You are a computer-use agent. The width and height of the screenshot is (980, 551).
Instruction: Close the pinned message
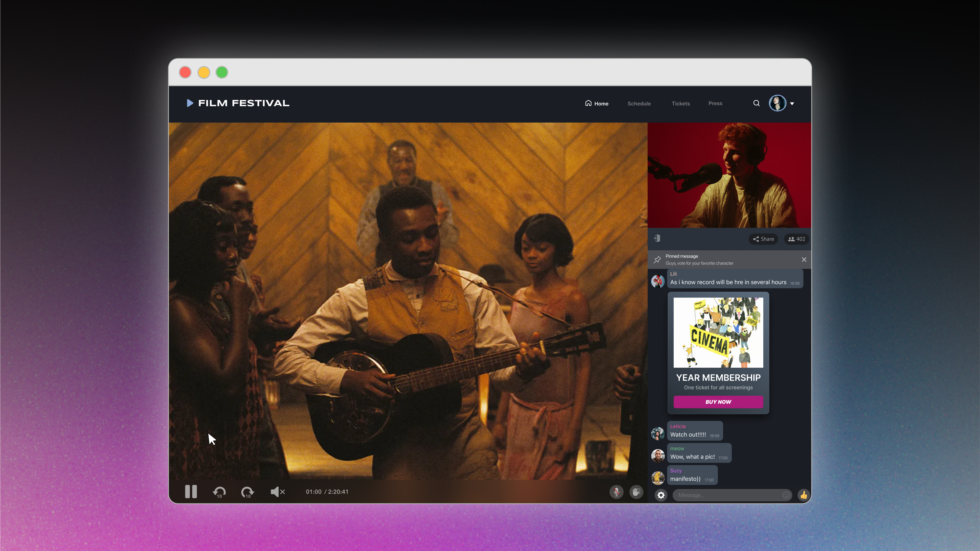804,259
